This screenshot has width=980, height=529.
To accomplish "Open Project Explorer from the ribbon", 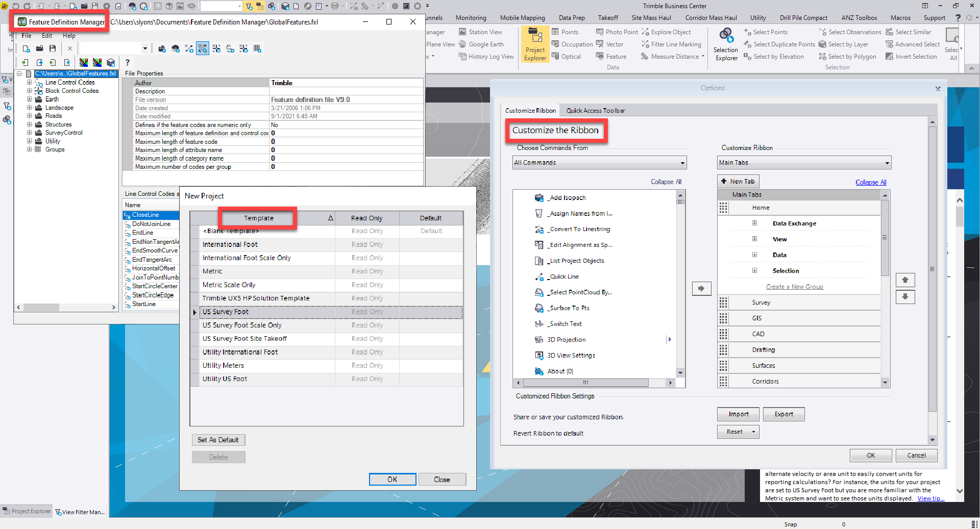I will (535, 44).
